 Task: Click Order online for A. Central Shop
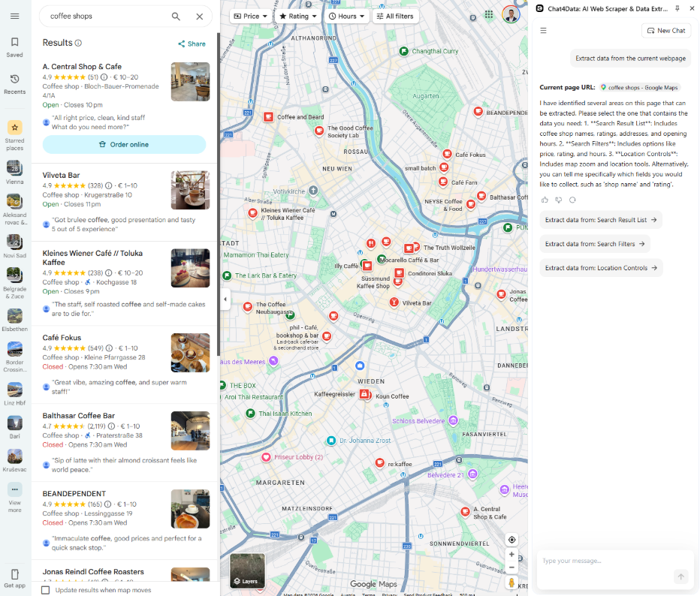[x=124, y=145]
